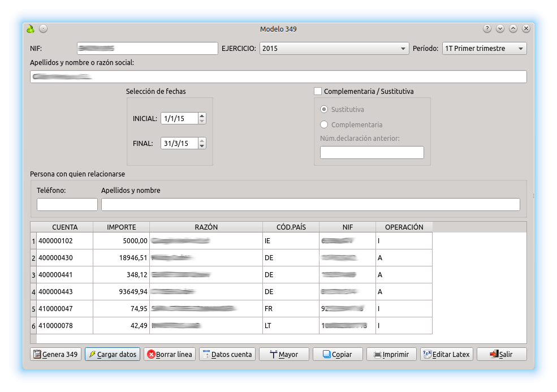The width and height of the screenshot is (557, 392).
Task: Click the title bar help question mark
Action: click(x=487, y=29)
